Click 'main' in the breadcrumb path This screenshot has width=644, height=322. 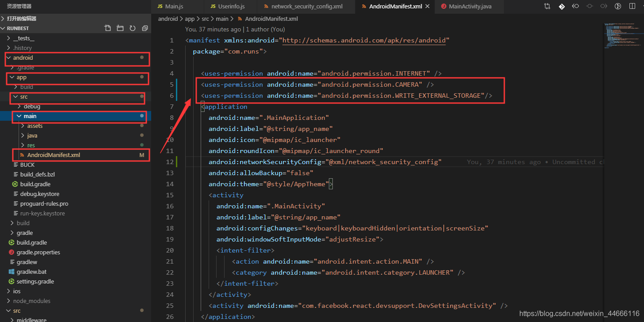pyautogui.click(x=222, y=19)
